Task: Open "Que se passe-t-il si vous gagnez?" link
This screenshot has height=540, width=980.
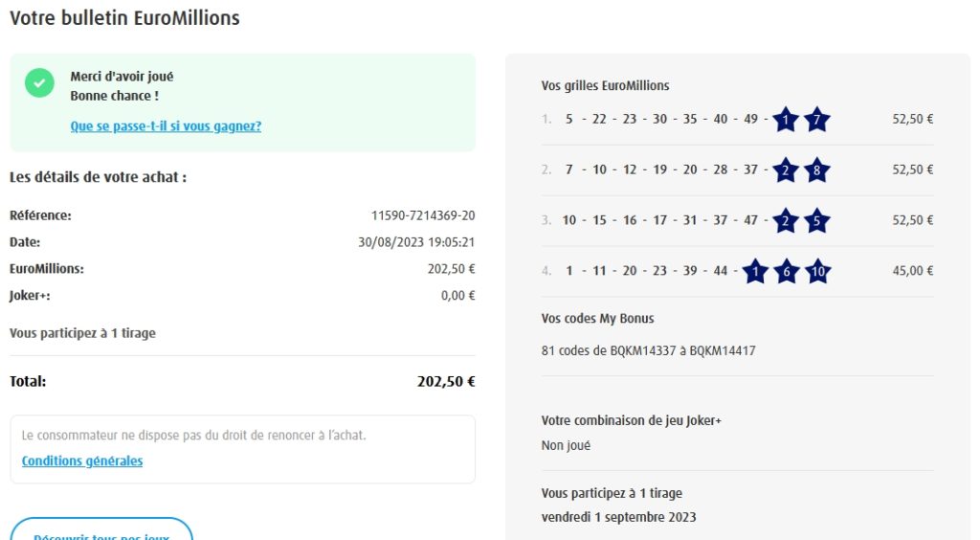Action: (166, 126)
